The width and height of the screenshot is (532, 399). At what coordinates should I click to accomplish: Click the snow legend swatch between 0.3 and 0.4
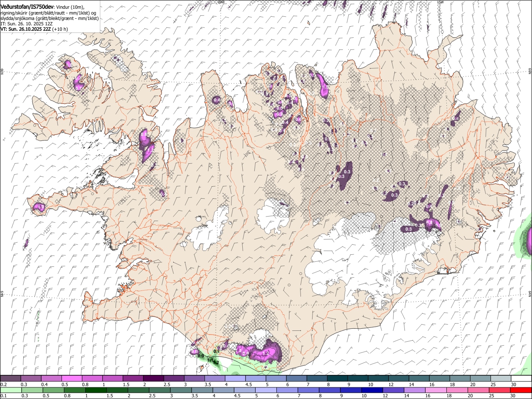coord(31,378)
